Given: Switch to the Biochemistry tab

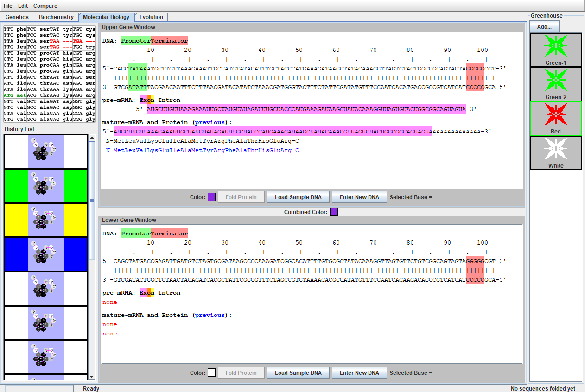Looking at the screenshot, I should point(56,17).
